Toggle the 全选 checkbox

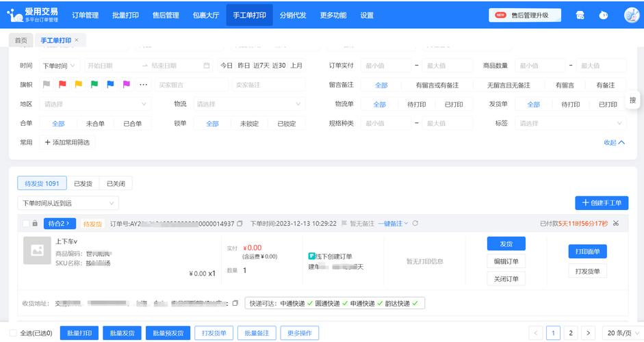[x=13, y=333]
